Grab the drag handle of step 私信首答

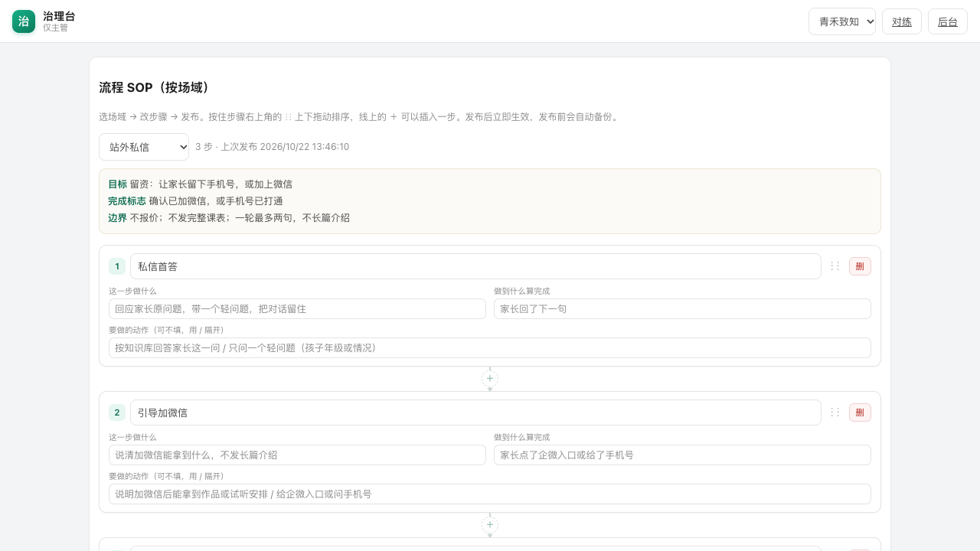(835, 266)
